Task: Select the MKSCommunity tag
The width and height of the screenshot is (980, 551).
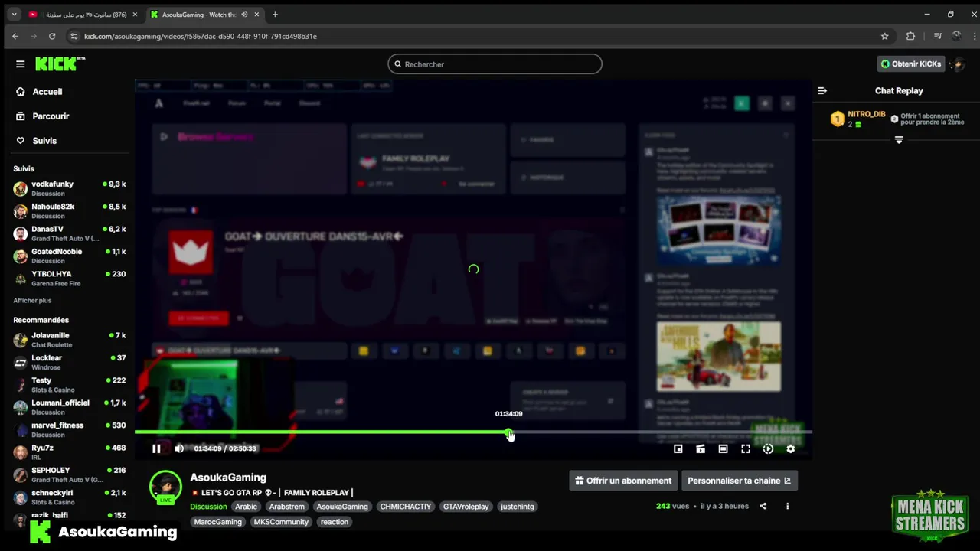Action: (281, 522)
